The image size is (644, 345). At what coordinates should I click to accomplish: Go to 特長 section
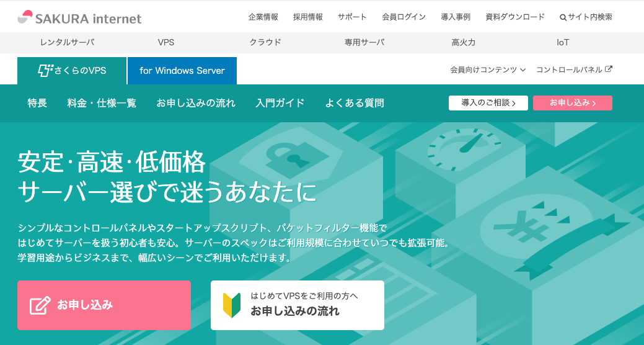point(37,103)
